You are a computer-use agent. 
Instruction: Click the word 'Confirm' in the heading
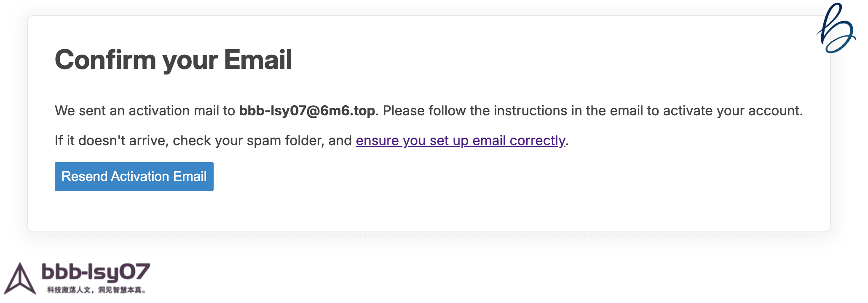click(105, 60)
